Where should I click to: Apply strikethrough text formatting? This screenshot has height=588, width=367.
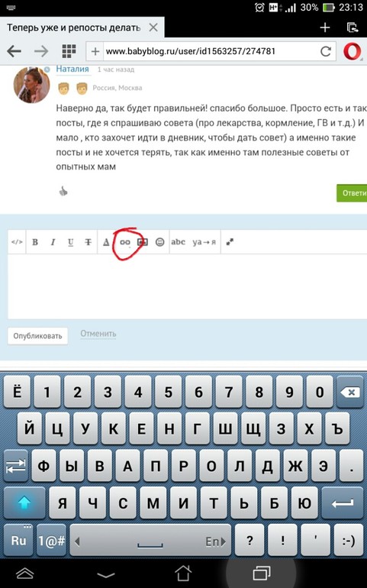coord(88,242)
